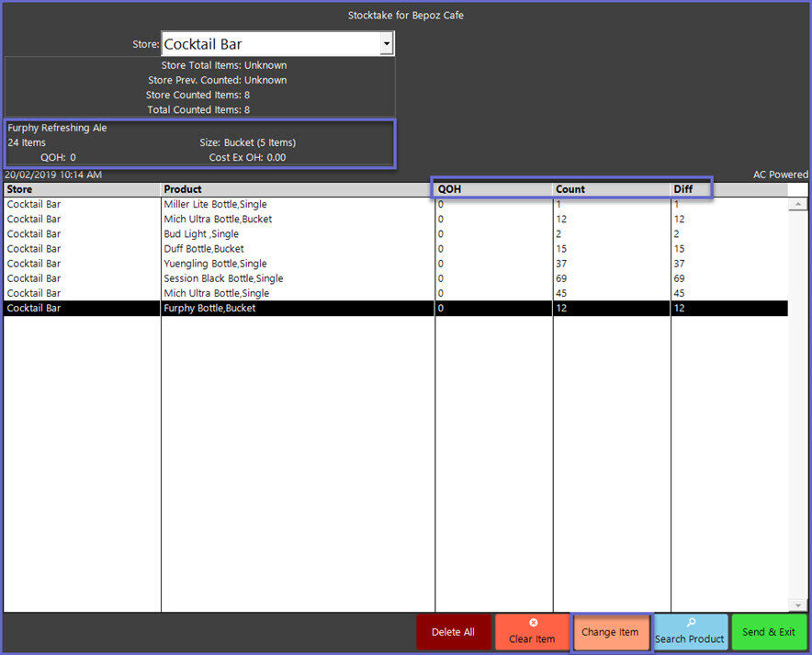Image resolution: width=812 pixels, height=655 pixels.
Task: Click the Cocktail Bar cell in Duff row
Action: (x=34, y=249)
